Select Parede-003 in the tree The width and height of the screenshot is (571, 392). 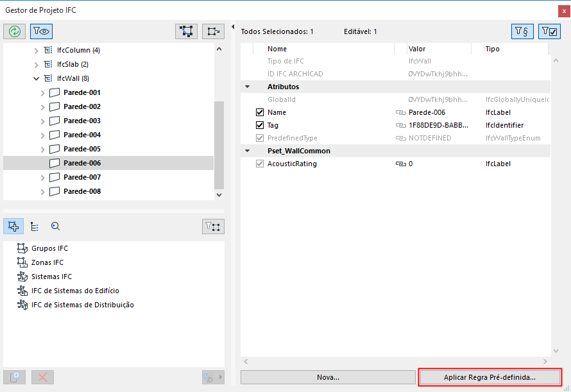coord(82,121)
